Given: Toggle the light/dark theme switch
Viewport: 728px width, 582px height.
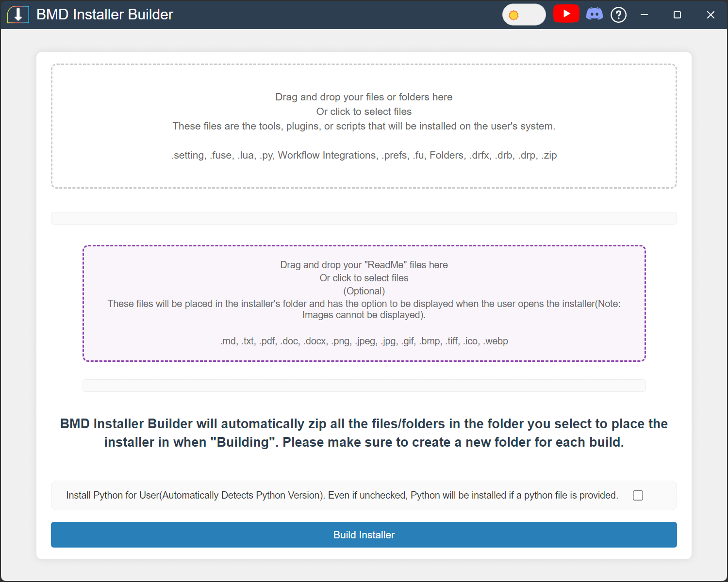Looking at the screenshot, I should click(x=524, y=15).
